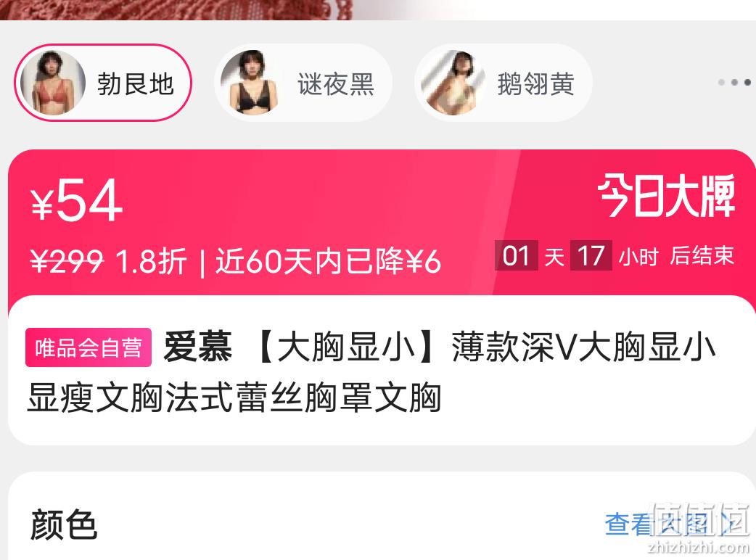Viewport: 756px width, 560px height.
Task: Tap the 1.8折 discount label
Action: (x=151, y=260)
